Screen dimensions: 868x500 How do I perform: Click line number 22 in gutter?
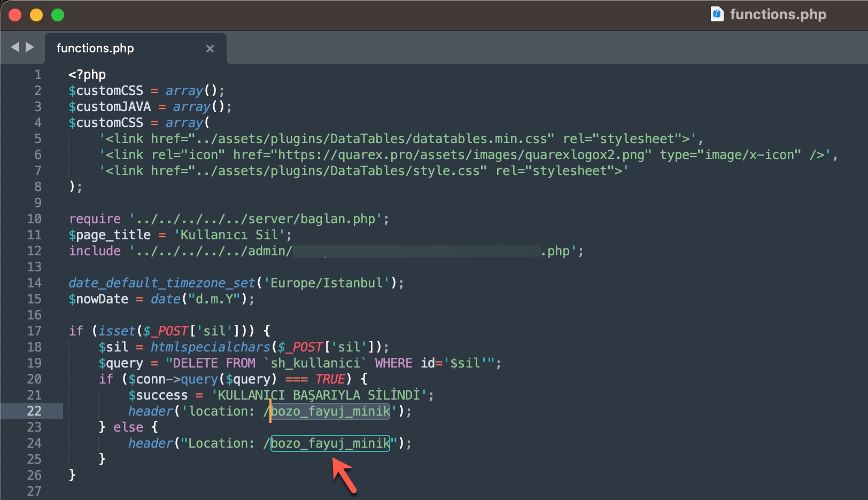click(34, 411)
